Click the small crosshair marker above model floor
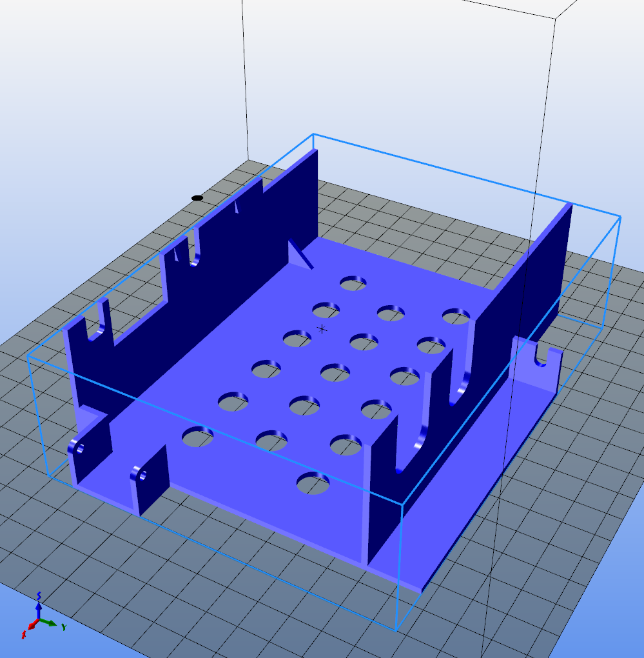 [x=322, y=329]
